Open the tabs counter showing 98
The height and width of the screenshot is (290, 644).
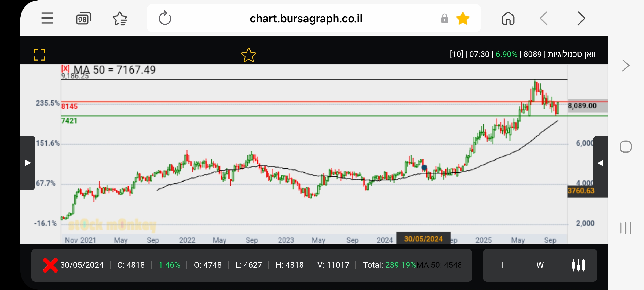[x=83, y=19]
